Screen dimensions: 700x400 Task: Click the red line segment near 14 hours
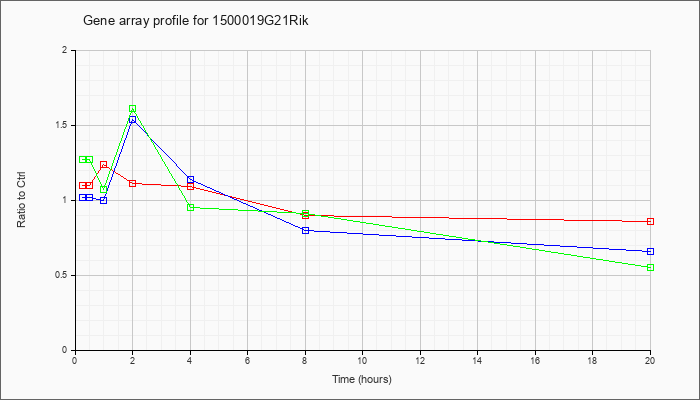point(478,218)
